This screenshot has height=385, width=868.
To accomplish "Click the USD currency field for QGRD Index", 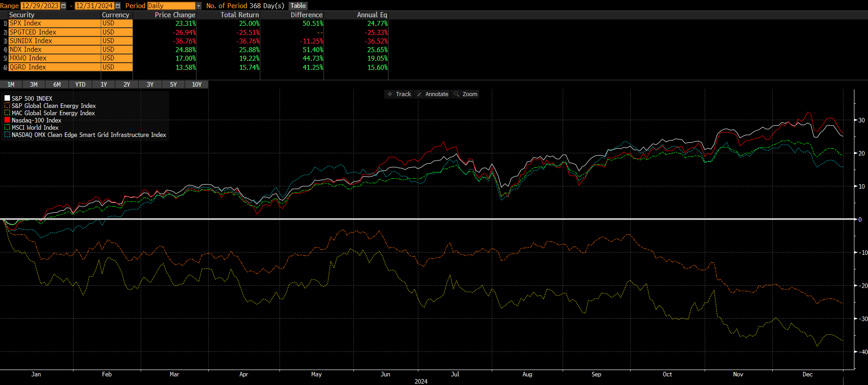I will click(x=117, y=67).
